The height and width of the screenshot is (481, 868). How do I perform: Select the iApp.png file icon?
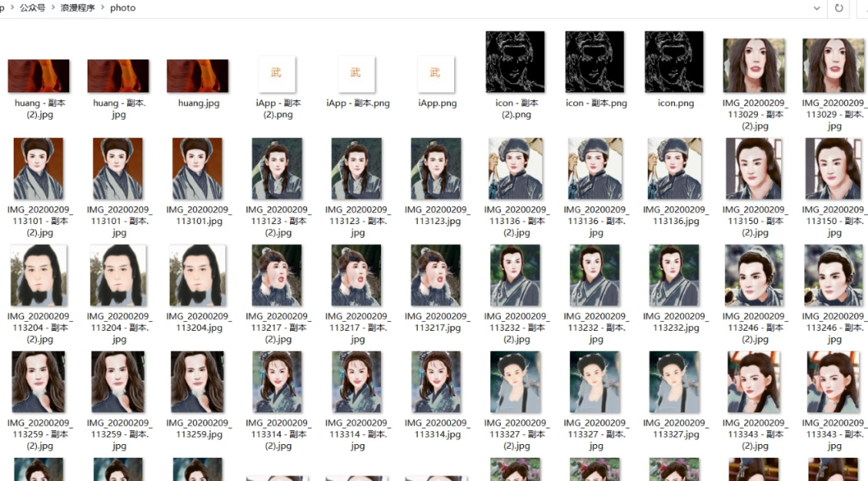pyautogui.click(x=436, y=74)
